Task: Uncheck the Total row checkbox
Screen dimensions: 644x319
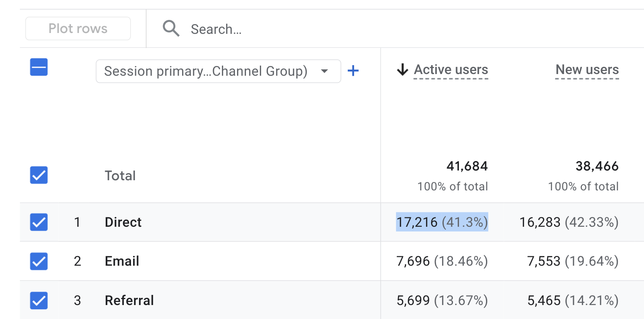Action: coord(39,175)
